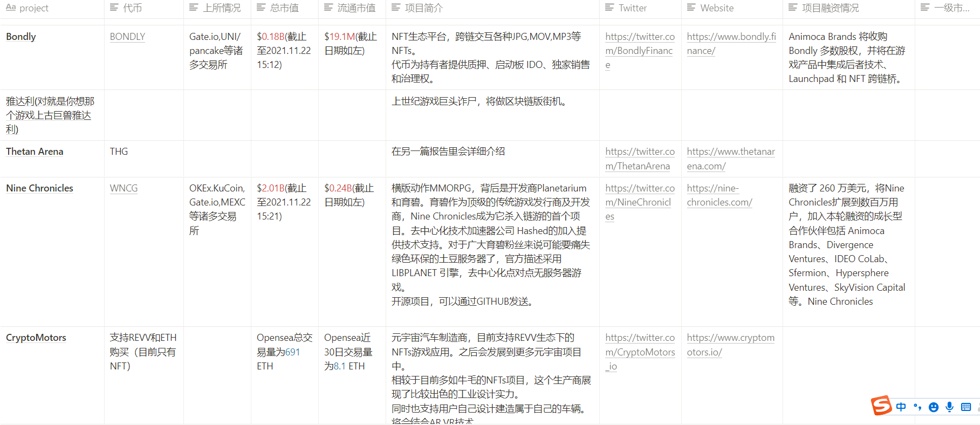This screenshot has height=425, width=980.
Task: Select Nine Chronicles' $0.24B circulating cap cell
Action: [352, 252]
